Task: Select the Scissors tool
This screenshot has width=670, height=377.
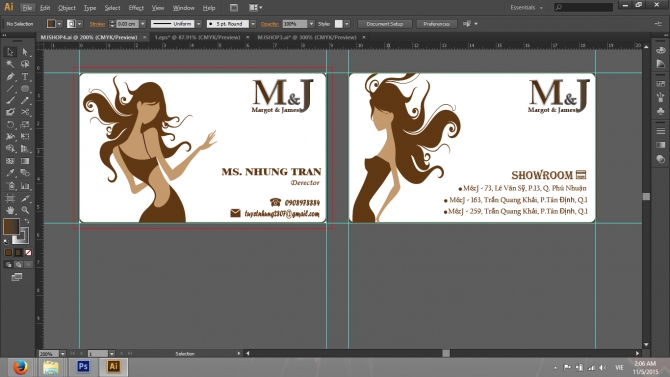Action: click(25, 112)
